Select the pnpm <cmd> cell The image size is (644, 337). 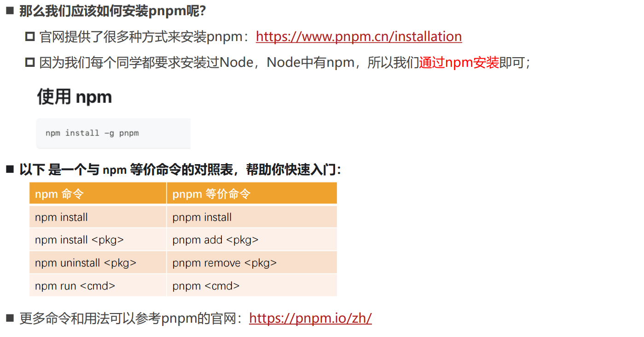pos(252,285)
